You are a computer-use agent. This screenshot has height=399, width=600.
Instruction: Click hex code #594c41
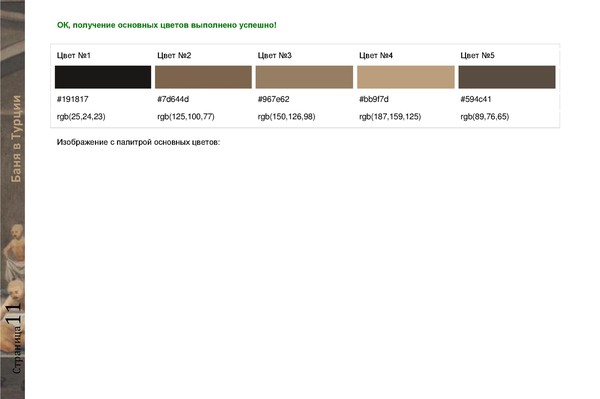point(476,99)
